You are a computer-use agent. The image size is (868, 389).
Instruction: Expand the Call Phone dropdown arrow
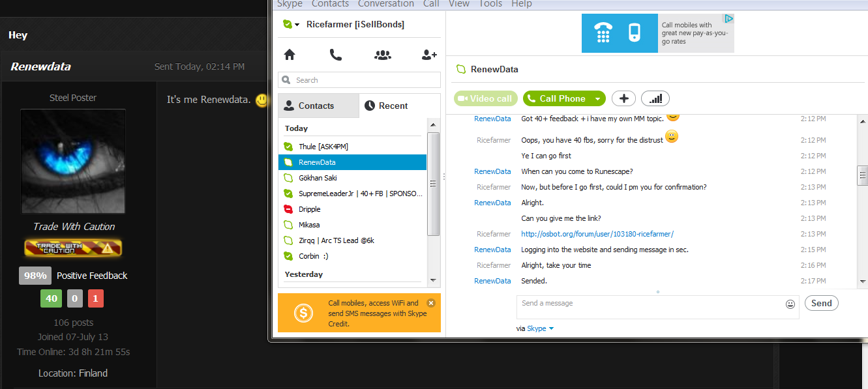point(598,98)
